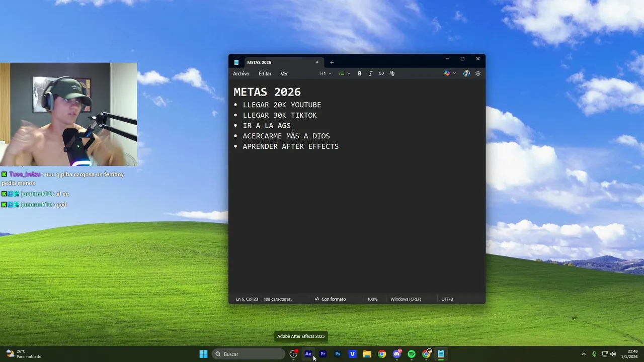
Task: Click the juanmak10 message 'al ae'
Action: tap(35, 194)
